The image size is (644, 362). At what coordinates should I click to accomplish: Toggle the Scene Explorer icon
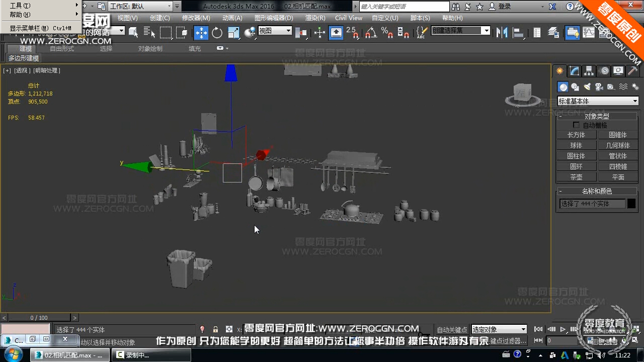coord(537,33)
